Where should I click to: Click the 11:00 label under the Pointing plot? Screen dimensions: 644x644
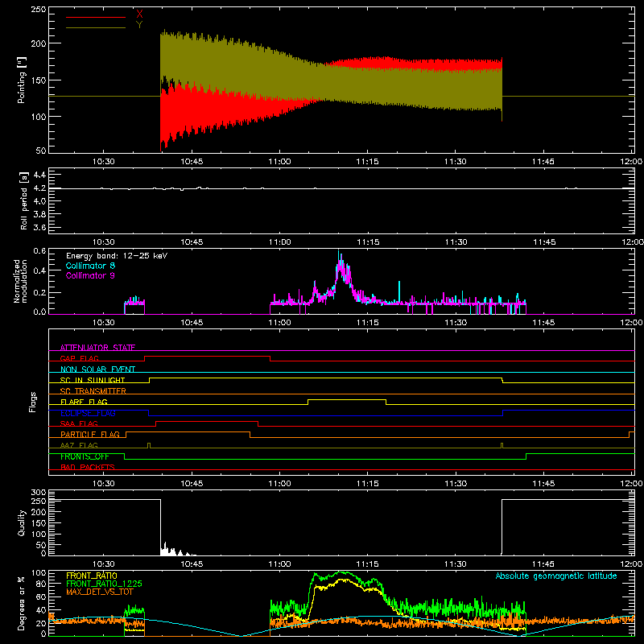click(x=279, y=162)
